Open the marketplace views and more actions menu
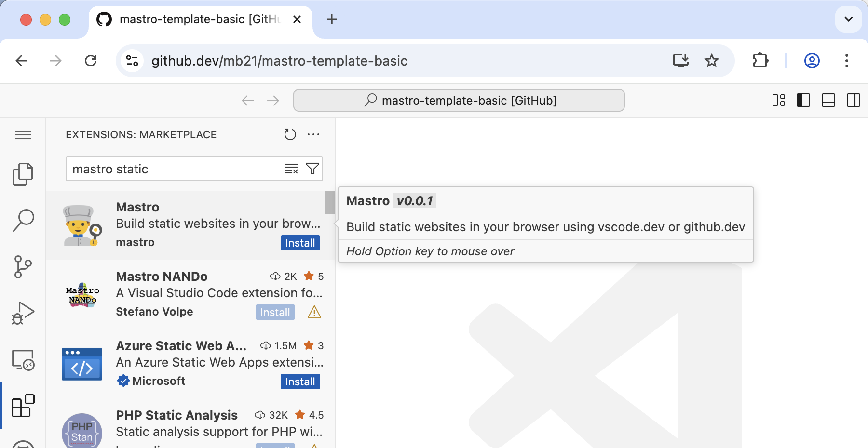Screen dimensions: 868x448 [x=313, y=134]
